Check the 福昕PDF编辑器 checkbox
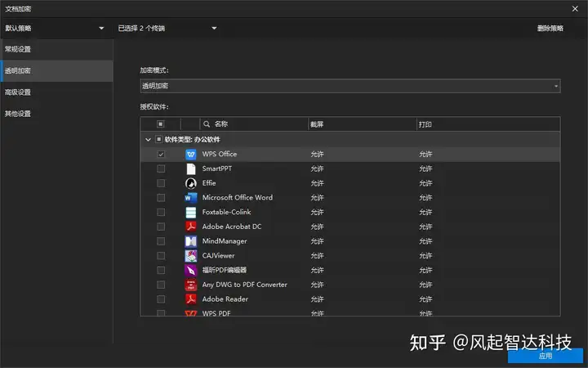 pyautogui.click(x=161, y=270)
